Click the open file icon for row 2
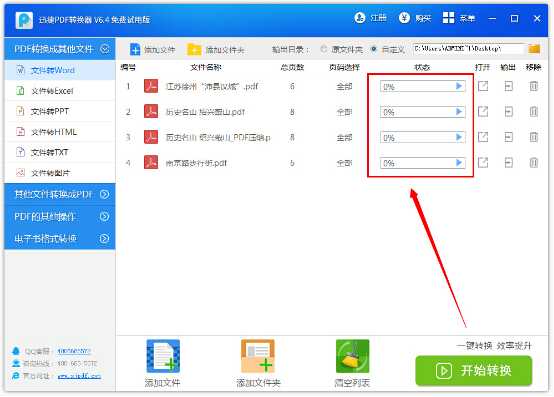Screen dimensions: 554x397 click(x=483, y=112)
